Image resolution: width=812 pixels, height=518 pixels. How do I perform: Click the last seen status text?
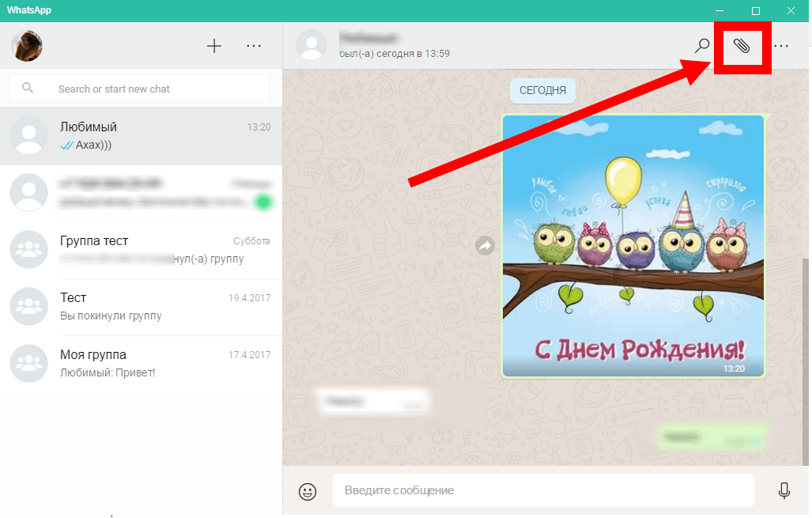(394, 54)
